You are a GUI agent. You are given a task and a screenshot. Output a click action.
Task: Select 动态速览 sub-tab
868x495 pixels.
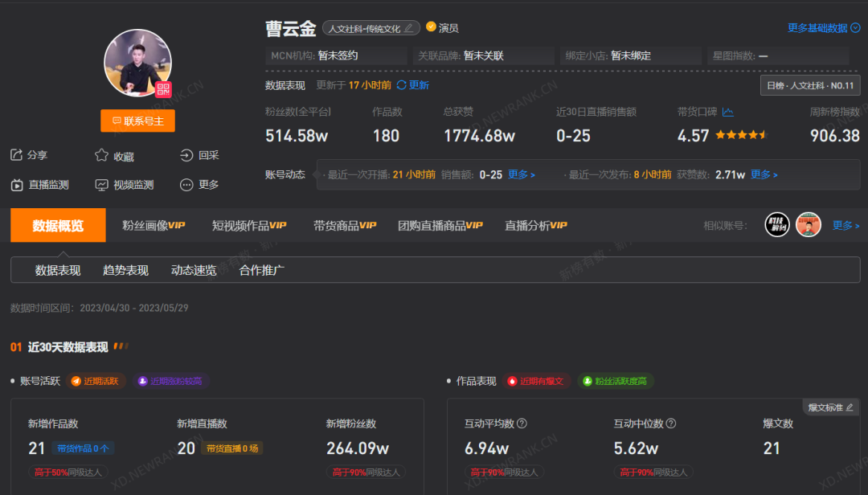(194, 270)
